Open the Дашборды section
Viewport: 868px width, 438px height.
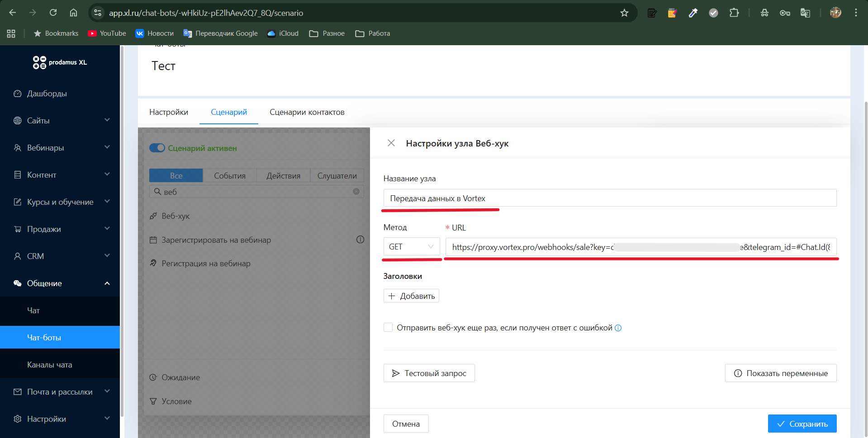click(x=47, y=94)
